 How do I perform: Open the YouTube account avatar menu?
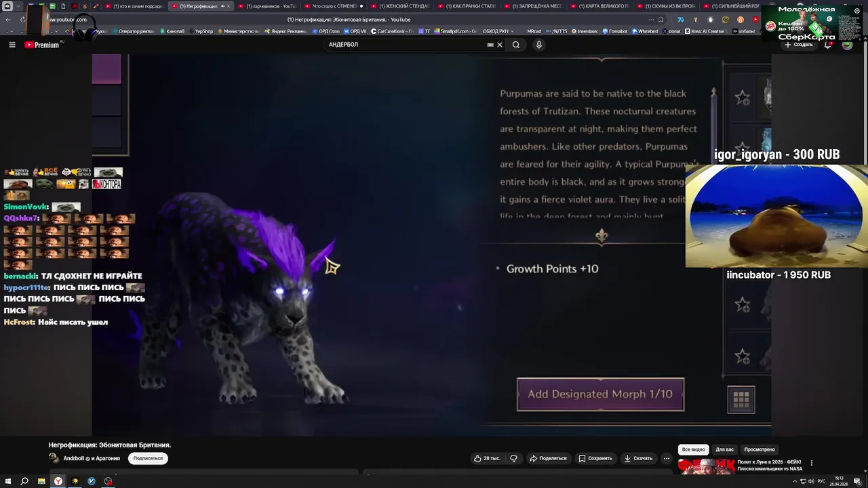pos(847,45)
